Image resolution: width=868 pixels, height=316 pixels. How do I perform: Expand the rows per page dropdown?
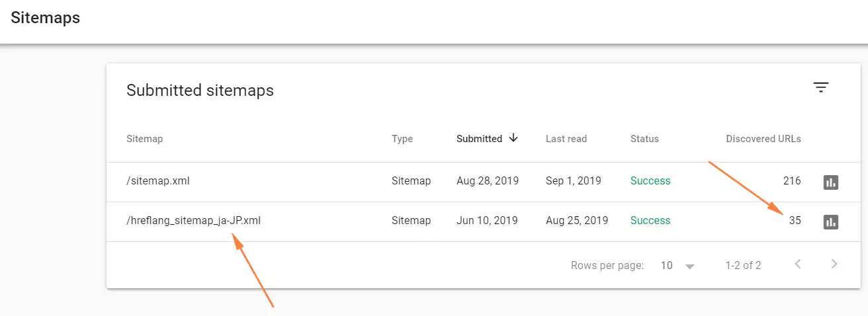(690, 266)
